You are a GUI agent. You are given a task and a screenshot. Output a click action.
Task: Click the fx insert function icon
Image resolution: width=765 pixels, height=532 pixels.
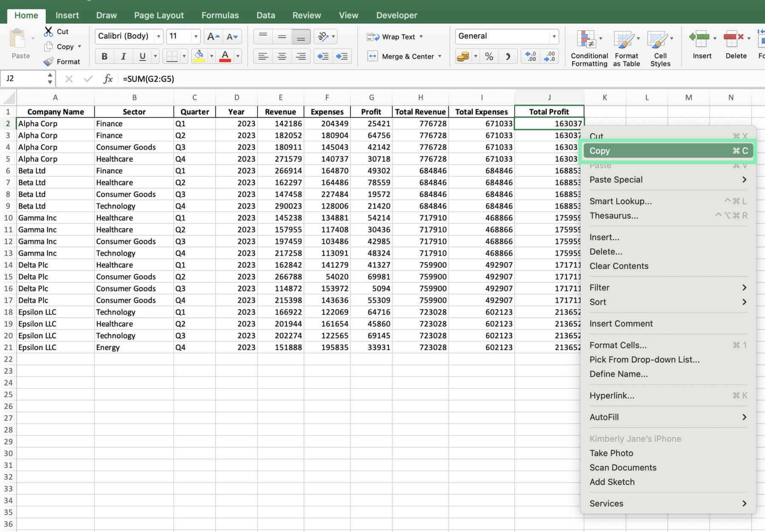[108, 79]
